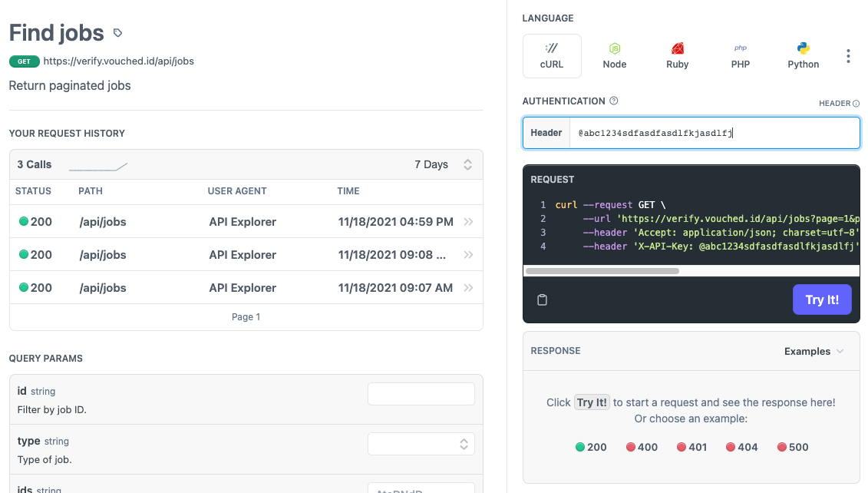
Task: Choose the 401 response example
Action: coord(691,447)
